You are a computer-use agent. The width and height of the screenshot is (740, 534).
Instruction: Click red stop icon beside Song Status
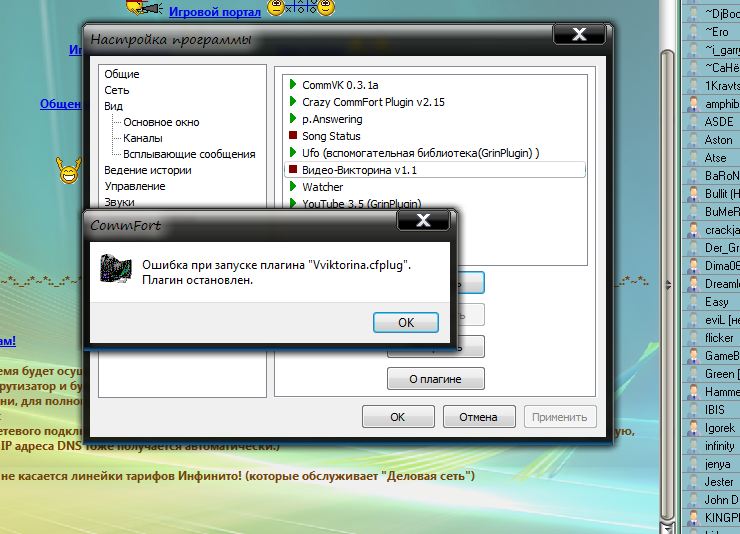click(292, 136)
